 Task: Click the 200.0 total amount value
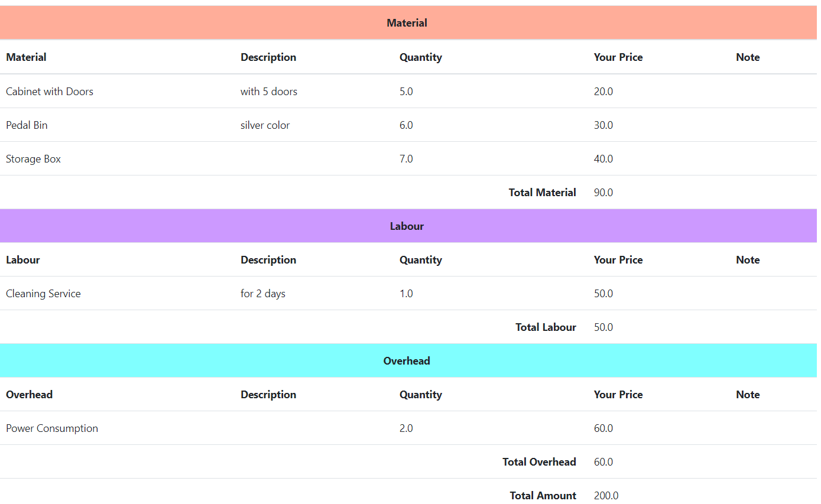[606, 496]
